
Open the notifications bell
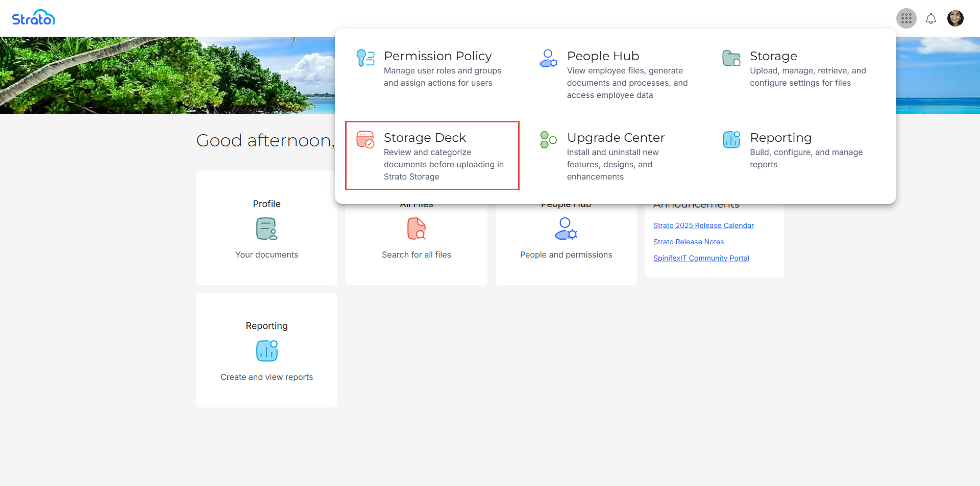pos(930,19)
